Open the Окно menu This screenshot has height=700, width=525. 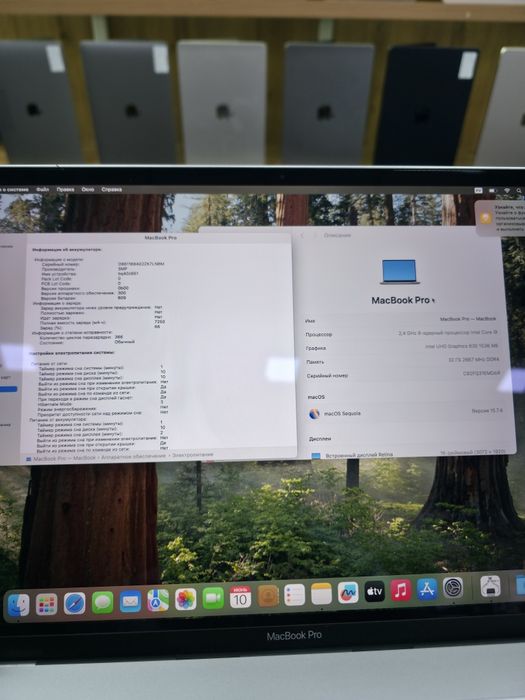[88, 189]
